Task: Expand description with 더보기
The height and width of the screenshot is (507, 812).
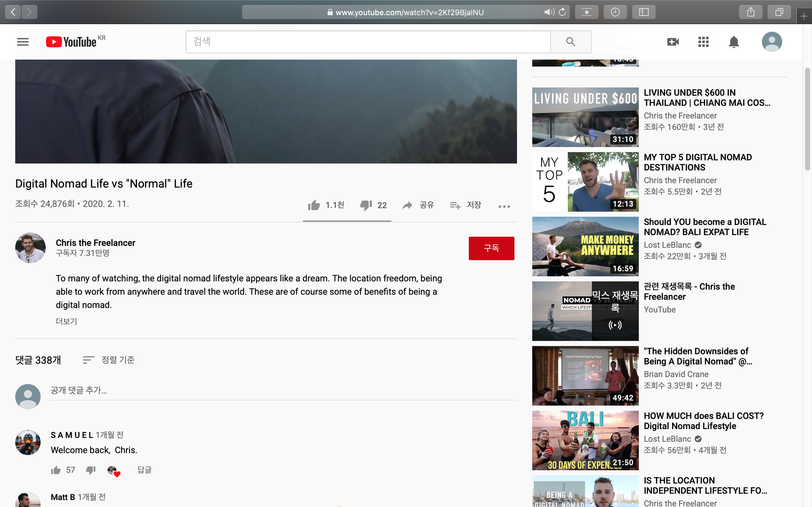Action: coord(66,321)
